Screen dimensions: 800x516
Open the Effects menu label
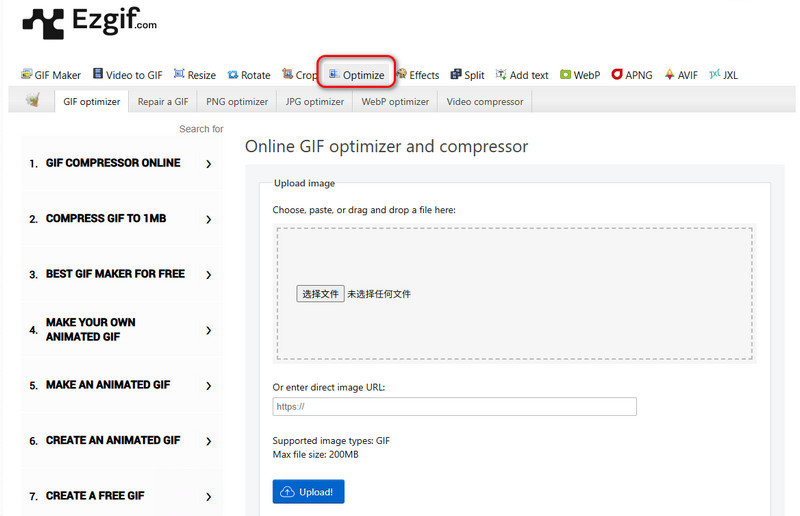(x=424, y=76)
